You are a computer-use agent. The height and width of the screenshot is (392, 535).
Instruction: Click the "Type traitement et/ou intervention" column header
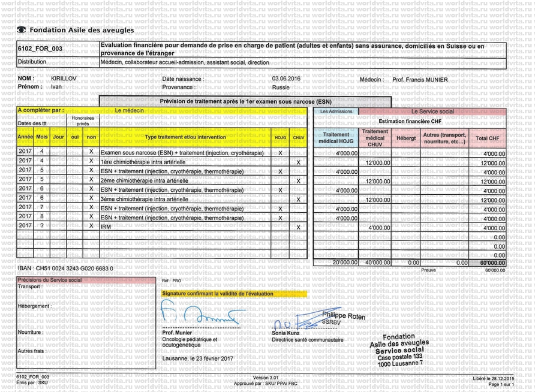(185, 137)
